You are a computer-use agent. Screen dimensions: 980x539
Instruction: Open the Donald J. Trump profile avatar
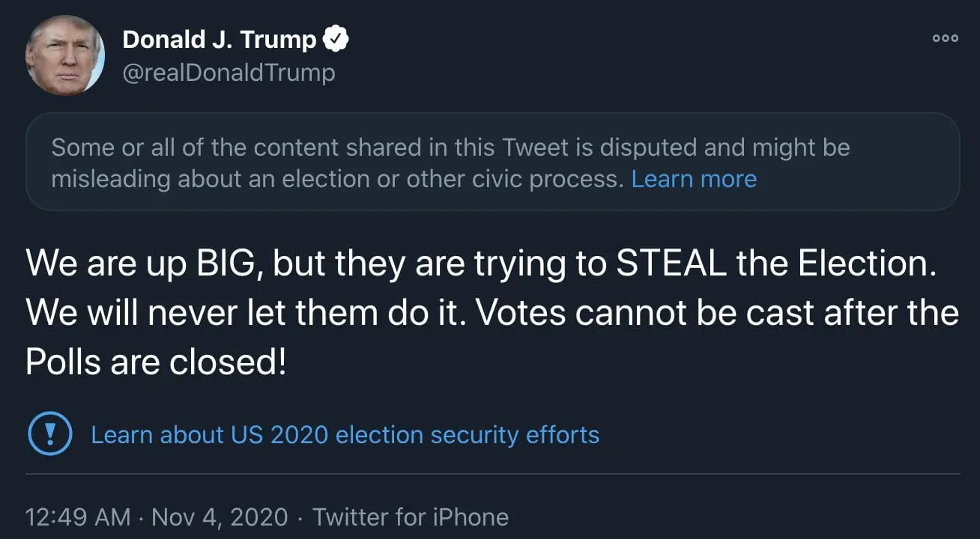point(64,55)
